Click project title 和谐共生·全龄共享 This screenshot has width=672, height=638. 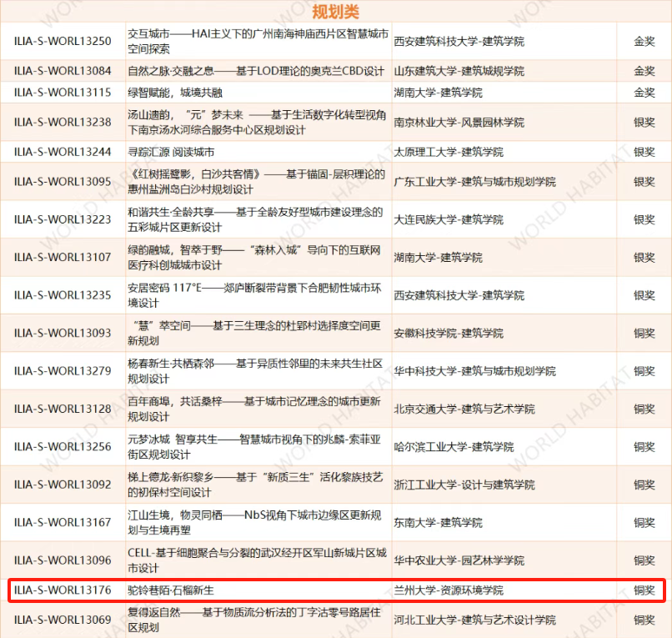pos(255,219)
